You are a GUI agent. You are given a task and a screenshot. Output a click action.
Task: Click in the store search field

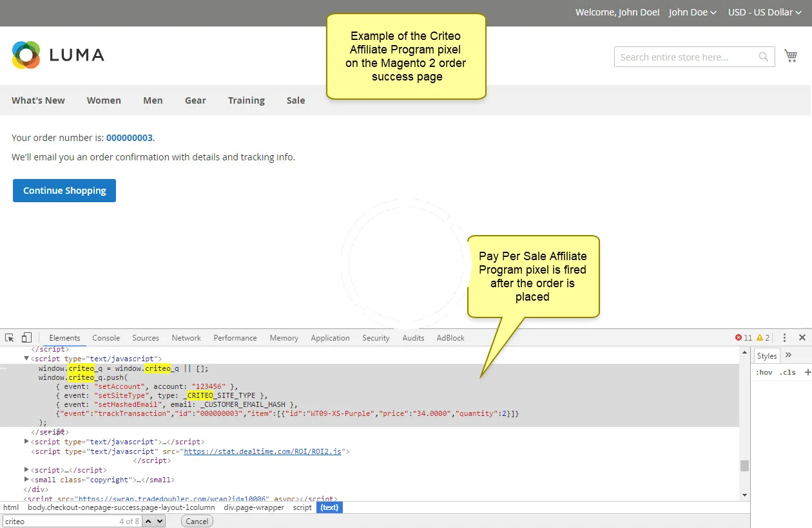pyautogui.click(x=695, y=57)
